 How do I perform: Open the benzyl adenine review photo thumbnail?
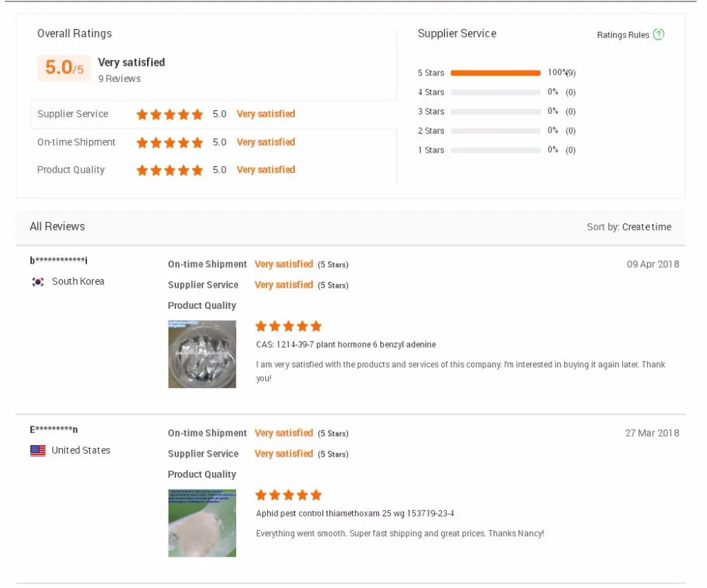tap(202, 354)
